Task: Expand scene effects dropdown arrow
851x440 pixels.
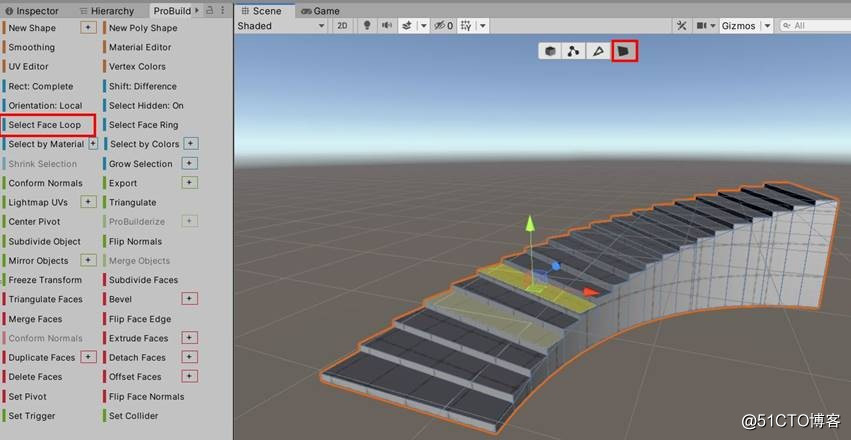Action: pyautogui.click(x=424, y=25)
